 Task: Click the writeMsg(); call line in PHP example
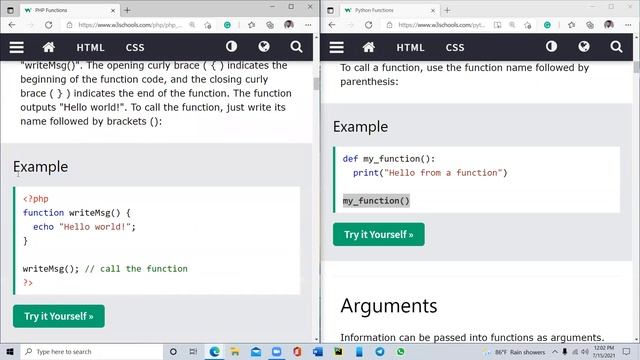click(x=105, y=269)
